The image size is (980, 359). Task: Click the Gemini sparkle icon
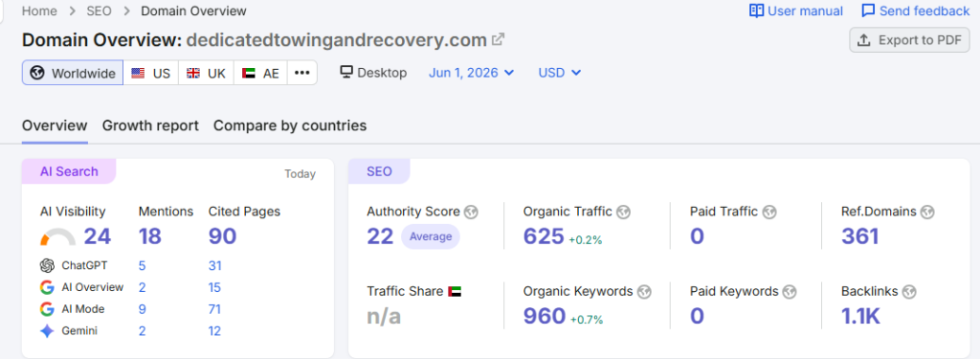click(x=47, y=331)
